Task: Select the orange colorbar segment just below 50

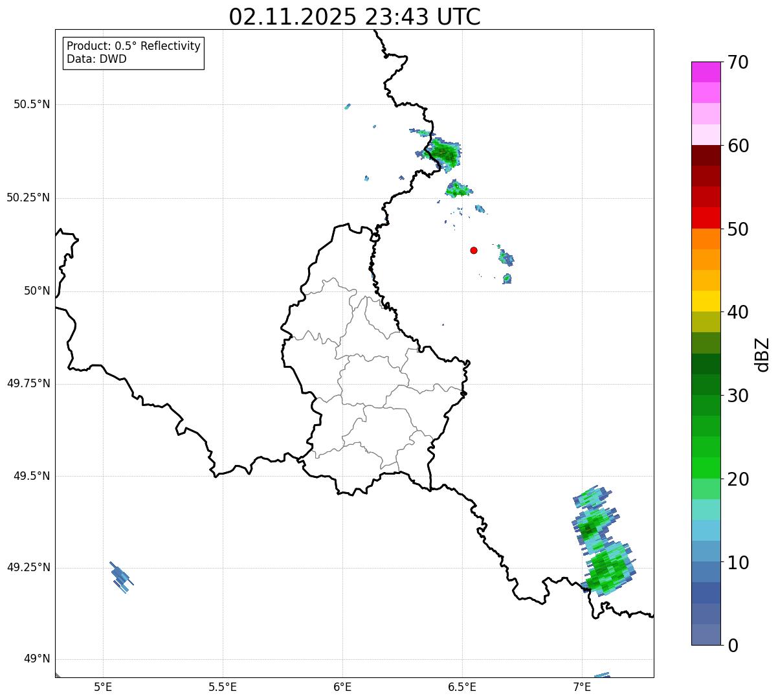Action: [x=706, y=239]
